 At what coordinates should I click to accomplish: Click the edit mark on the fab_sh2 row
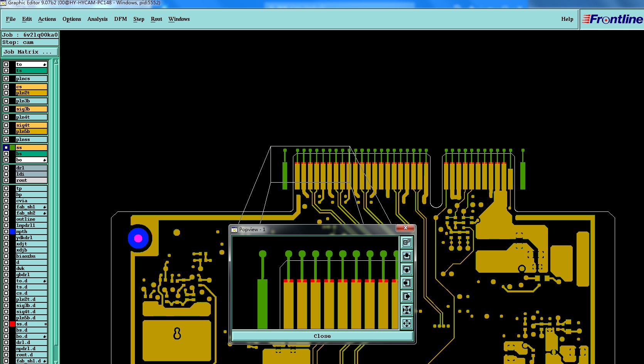[x=45, y=213]
